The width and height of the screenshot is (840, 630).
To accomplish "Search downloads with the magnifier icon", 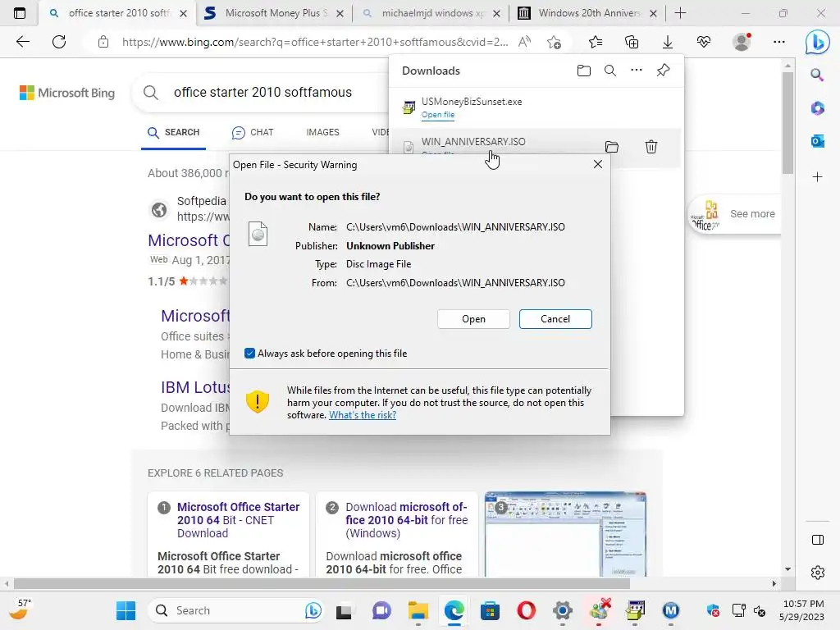I will point(610,71).
